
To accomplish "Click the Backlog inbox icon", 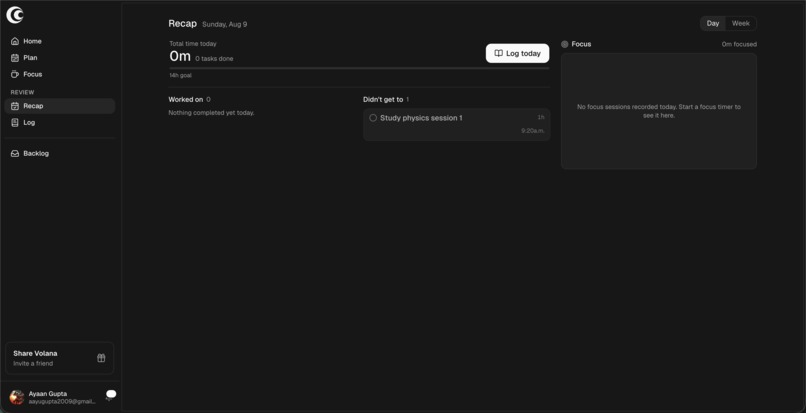I will coord(15,153).
